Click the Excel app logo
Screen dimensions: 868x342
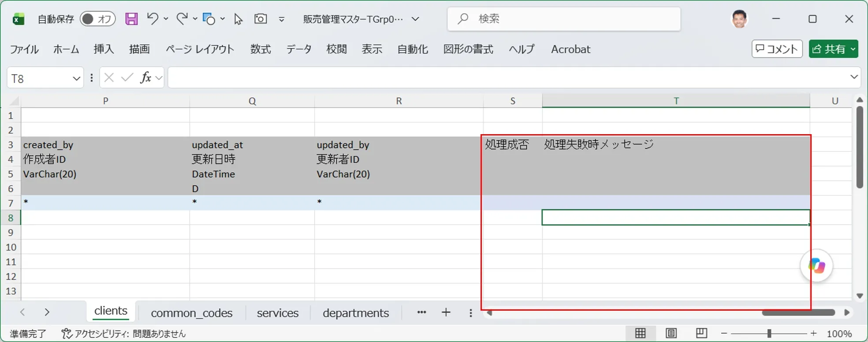pos(19,19)
